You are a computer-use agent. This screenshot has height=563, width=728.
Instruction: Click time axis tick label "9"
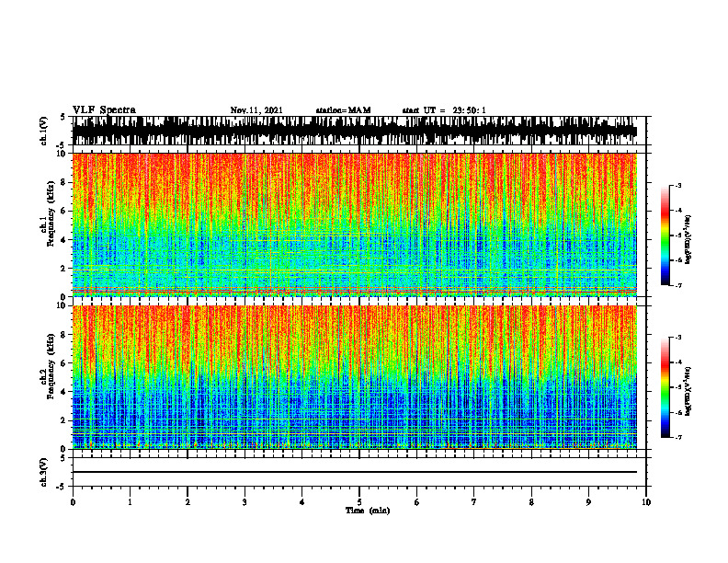pyautogui.click(x=588, y=502)
